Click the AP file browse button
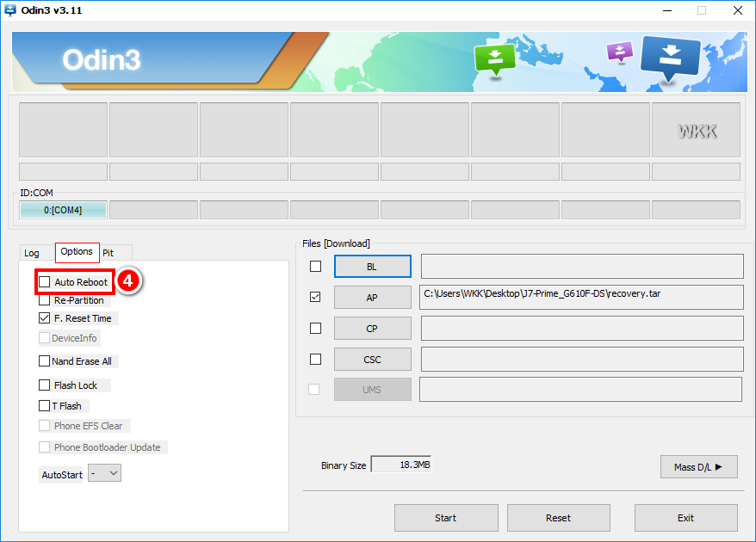756x542 pixels. [x=372, y=298]
